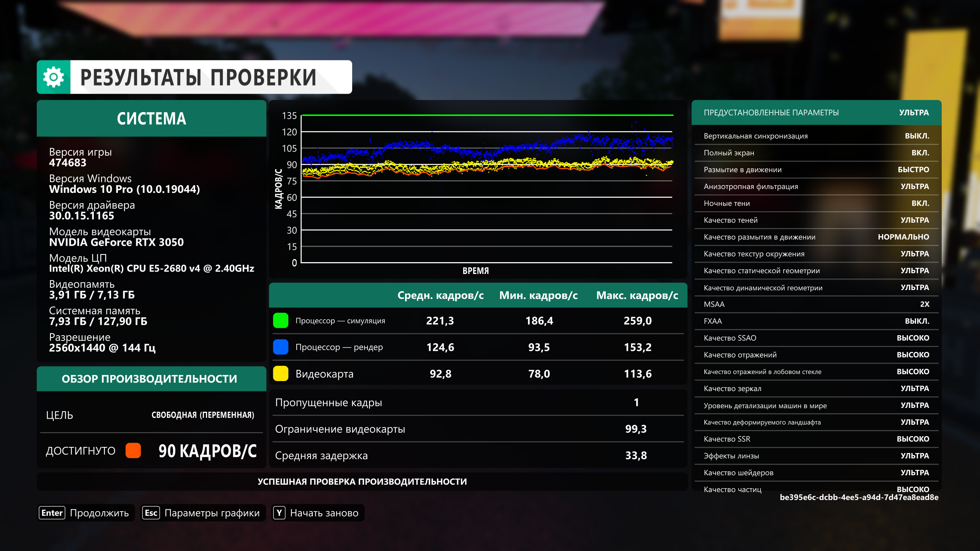The image size is (980, 551).
Task: Select Полный экран setting row
Action: (816, 153)
